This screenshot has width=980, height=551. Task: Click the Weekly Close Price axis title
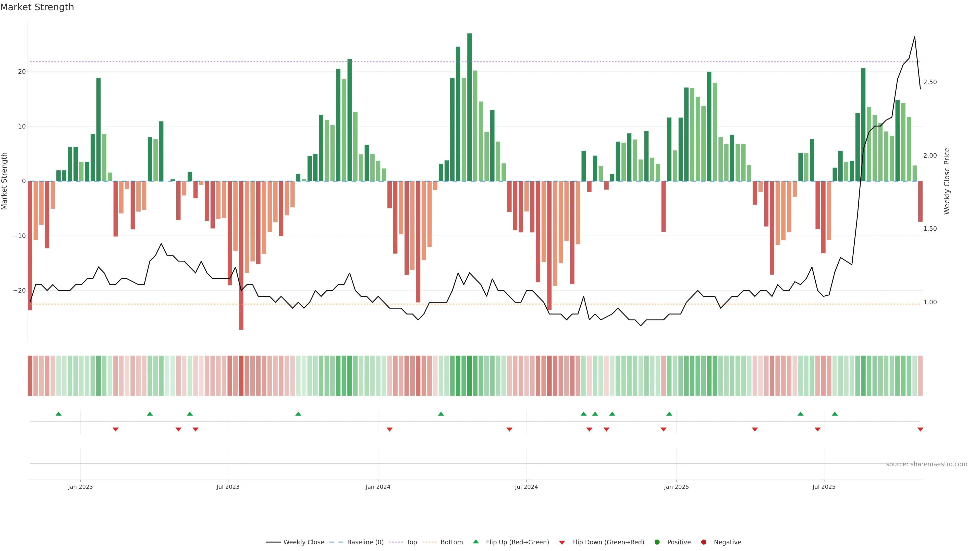[947, 181]
